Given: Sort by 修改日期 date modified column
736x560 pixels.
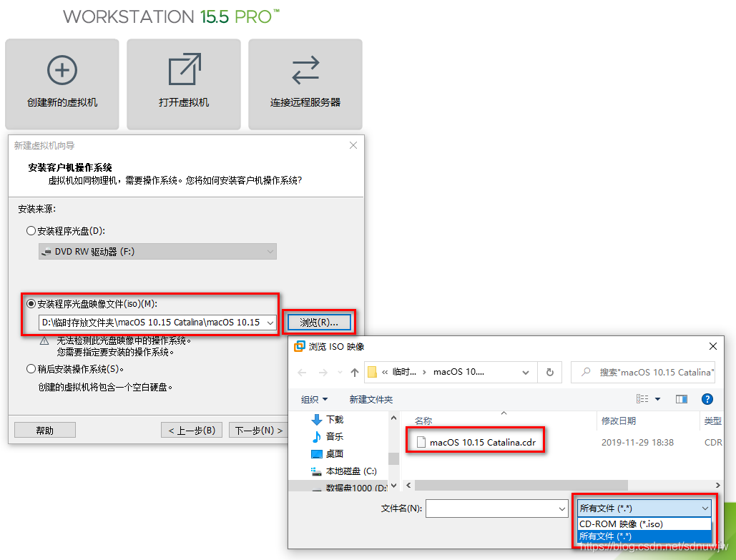Looking at the screenshot, I should (x=619, y=421).
